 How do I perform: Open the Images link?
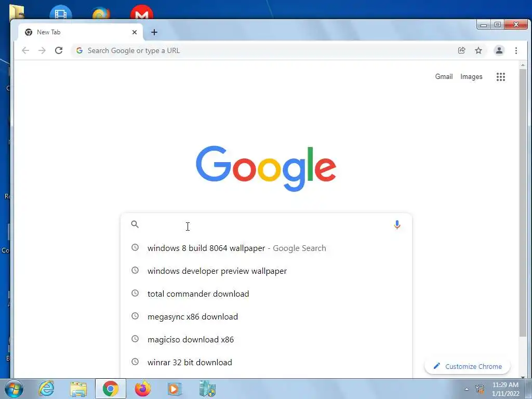pos(471,77)
